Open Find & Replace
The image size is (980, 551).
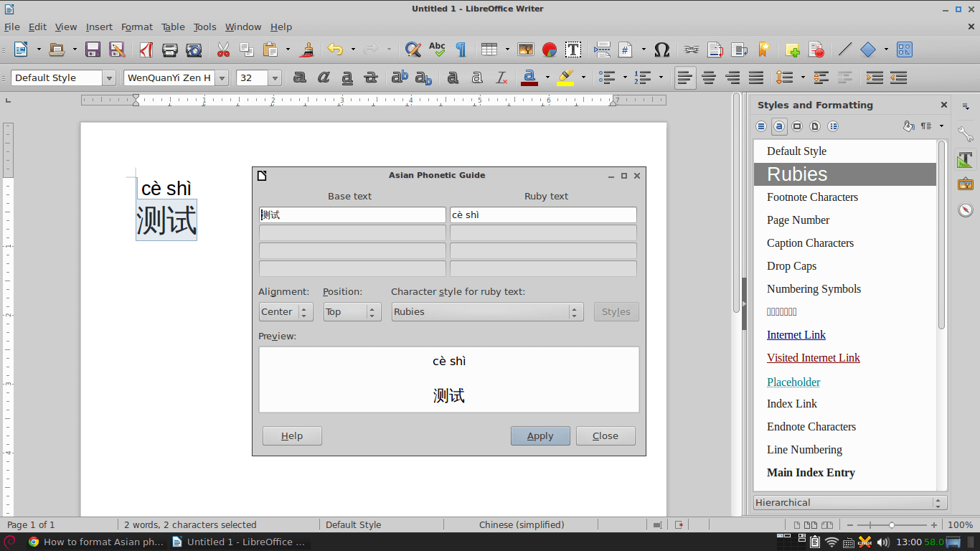coord(413,50)
